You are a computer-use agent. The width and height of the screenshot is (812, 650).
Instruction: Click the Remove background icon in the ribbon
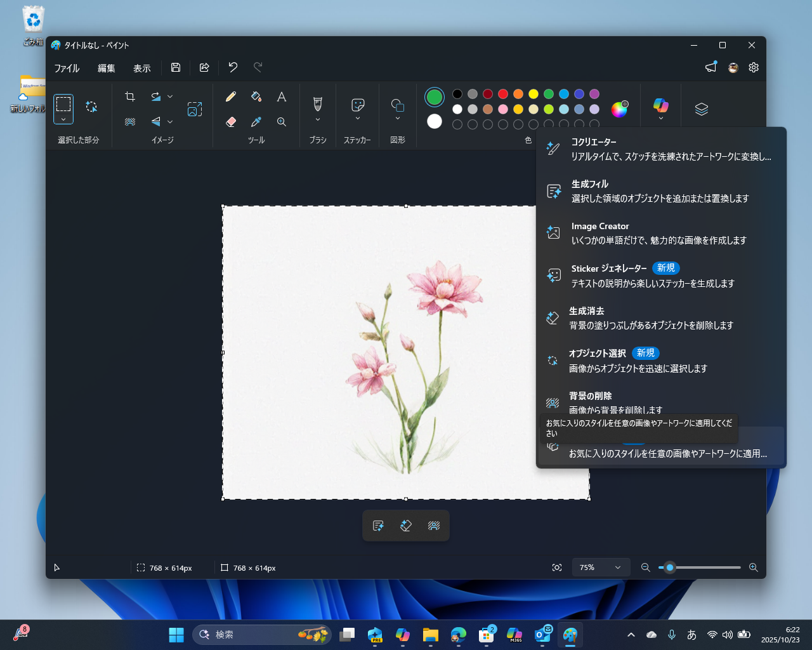[x=129, y=121]
